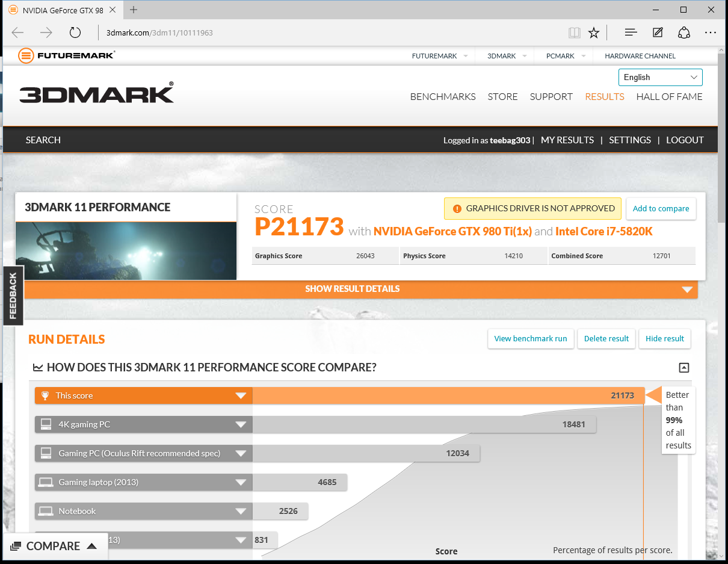Click Add to compare button
Viewport: 728px width, 564px height.
click(x=661, y=208)
